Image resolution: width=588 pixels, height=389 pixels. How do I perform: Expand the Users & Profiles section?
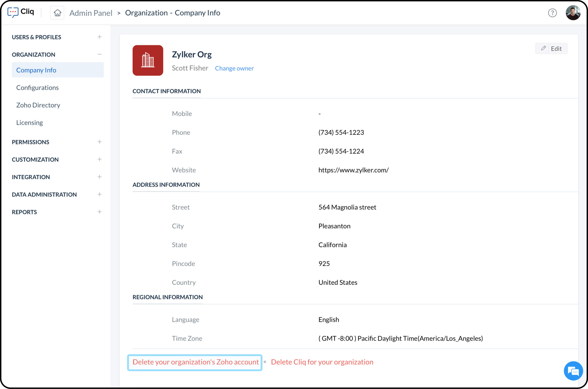[99, 37]
